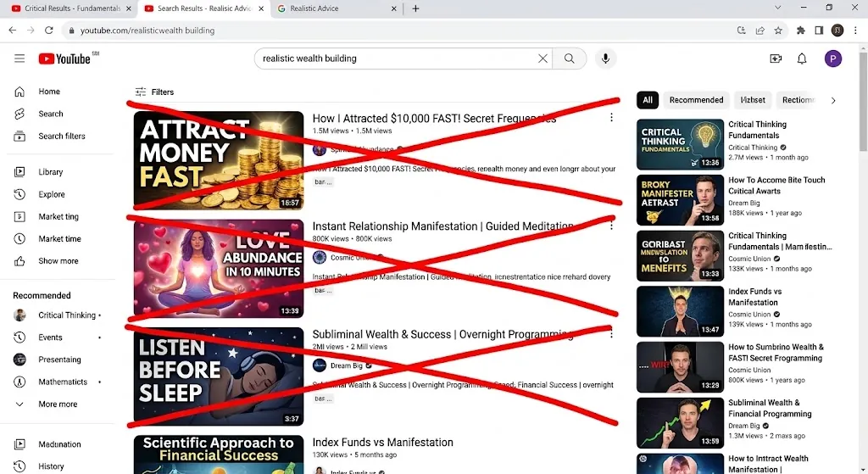Select the Recommended filter chip
The image size is (868, 474).
coord(696,100)
